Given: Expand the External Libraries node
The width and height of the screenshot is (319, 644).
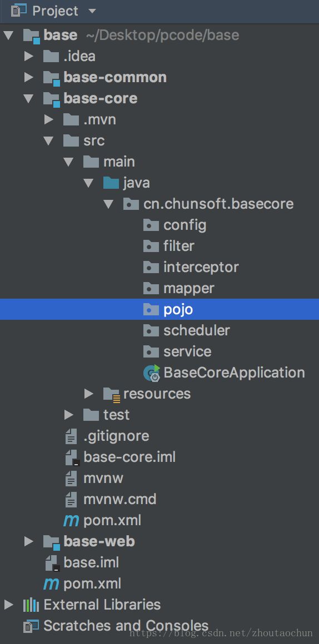Looking at the screenshot, I should tap(8, 605).
